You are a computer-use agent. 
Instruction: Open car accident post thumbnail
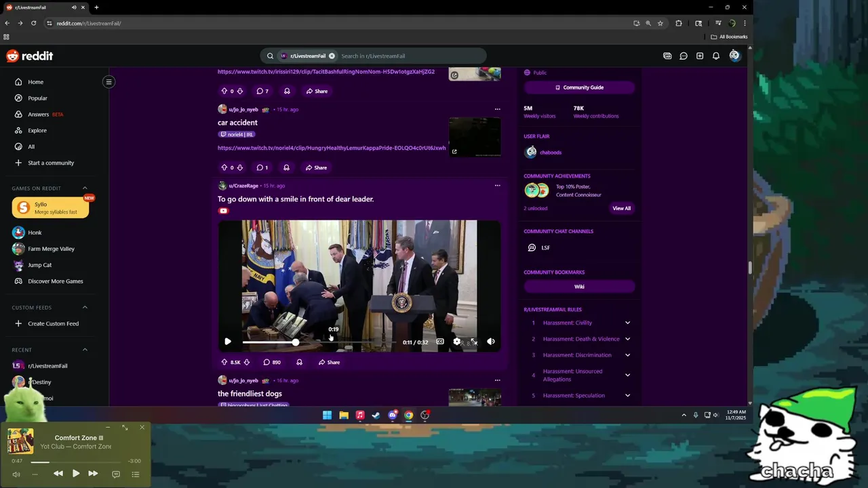pos(475,137)
